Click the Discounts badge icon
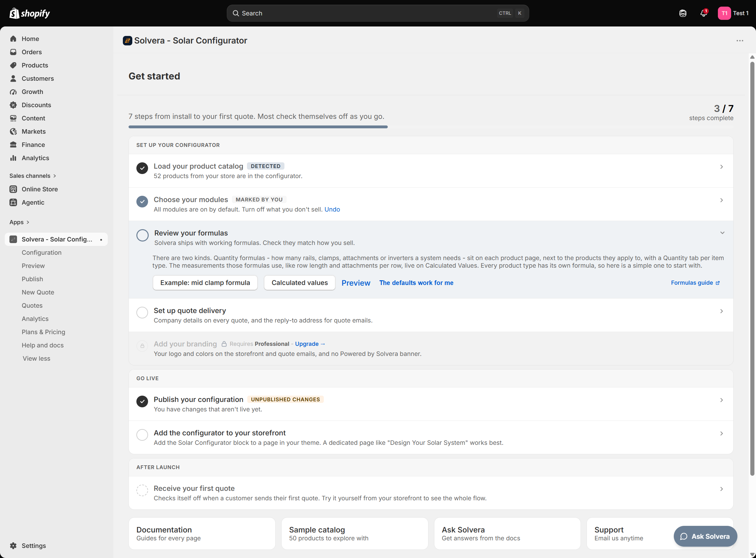756x558 pixels. [13, 105]
